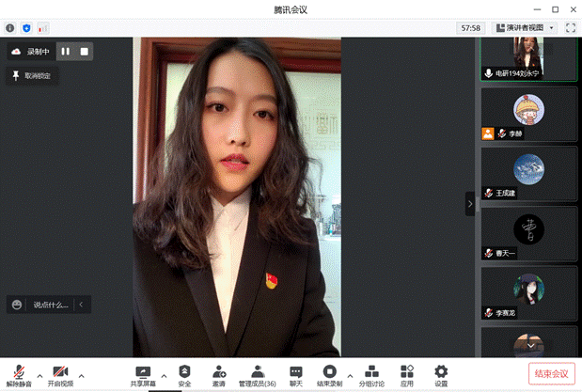Open Manage Members (管理成员) panel
The image size is (582, 392).
point(258,373)
